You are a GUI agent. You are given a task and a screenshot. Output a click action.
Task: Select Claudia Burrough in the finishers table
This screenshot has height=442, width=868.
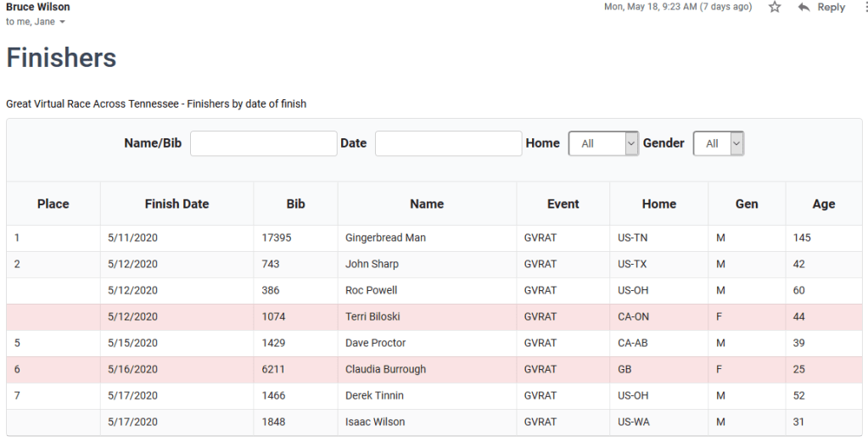tap(385, 369)
